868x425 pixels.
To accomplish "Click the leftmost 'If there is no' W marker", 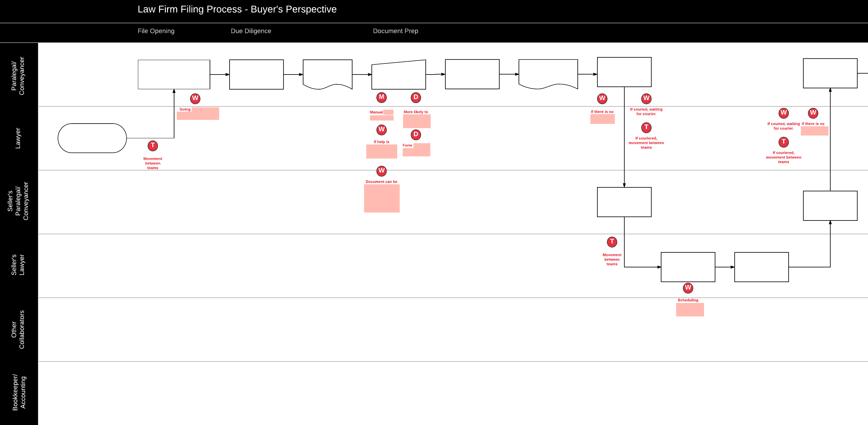I will point(602,98).
